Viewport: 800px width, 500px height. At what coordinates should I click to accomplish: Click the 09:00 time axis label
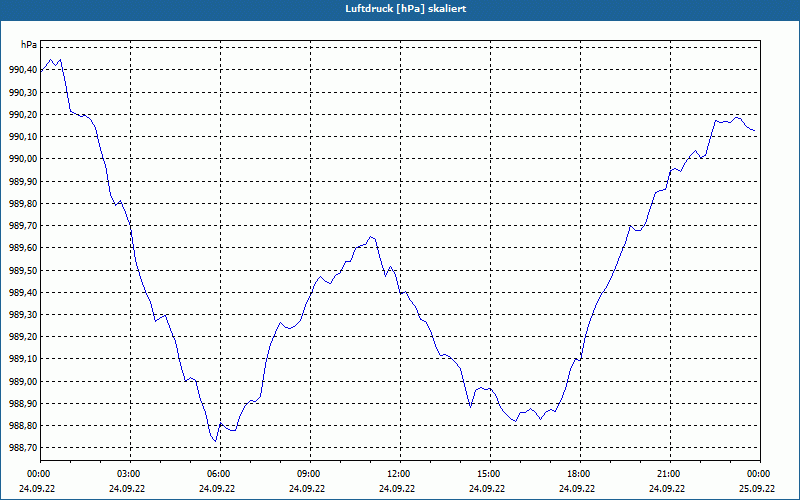[310, 474]
